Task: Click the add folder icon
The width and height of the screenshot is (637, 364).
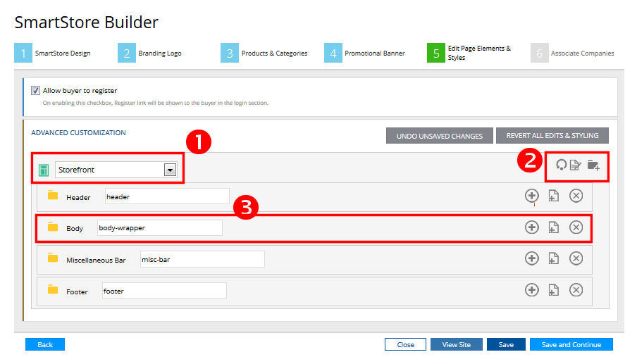Action: [593, 165]
